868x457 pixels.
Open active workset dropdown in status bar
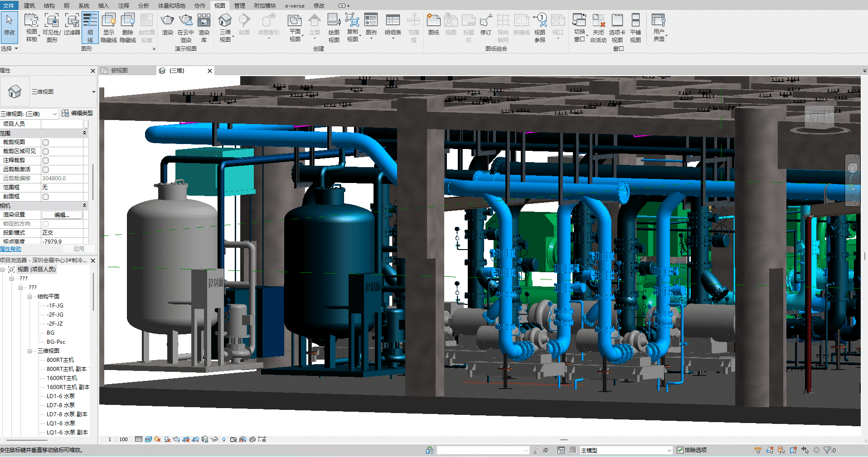[526, 450]
